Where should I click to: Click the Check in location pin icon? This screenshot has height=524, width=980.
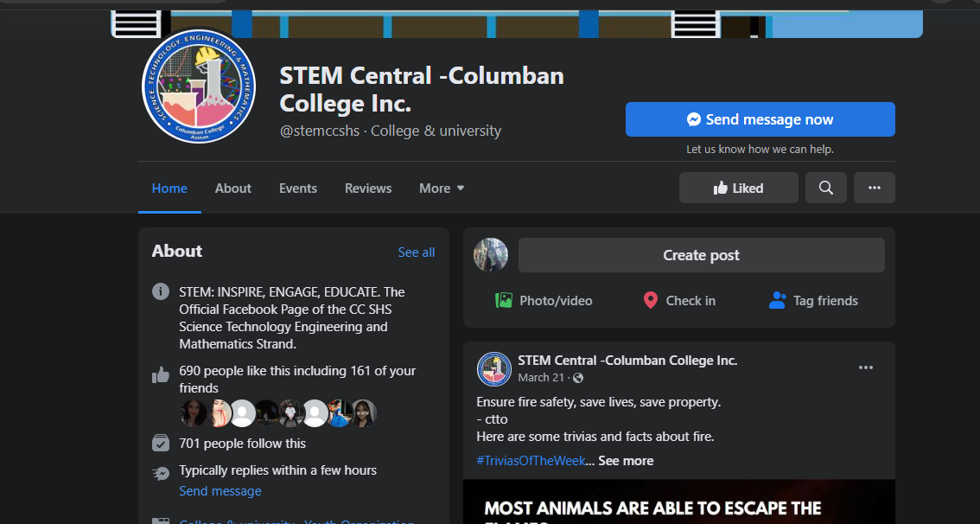[x=651, y=301]
